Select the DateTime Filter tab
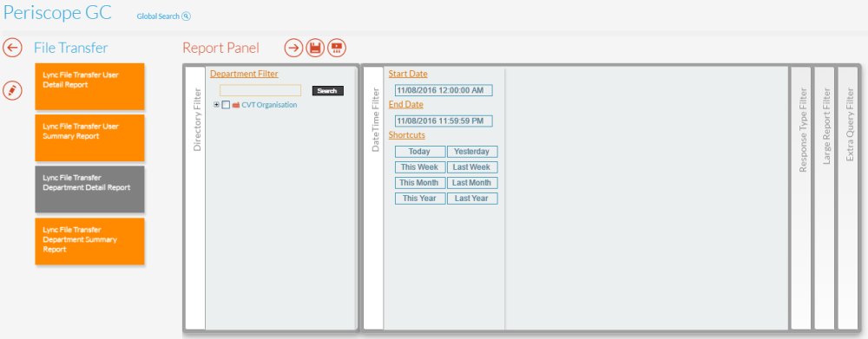Image resolution: width=868 pixels, height=339 pixels. click(x=373, y=198)
